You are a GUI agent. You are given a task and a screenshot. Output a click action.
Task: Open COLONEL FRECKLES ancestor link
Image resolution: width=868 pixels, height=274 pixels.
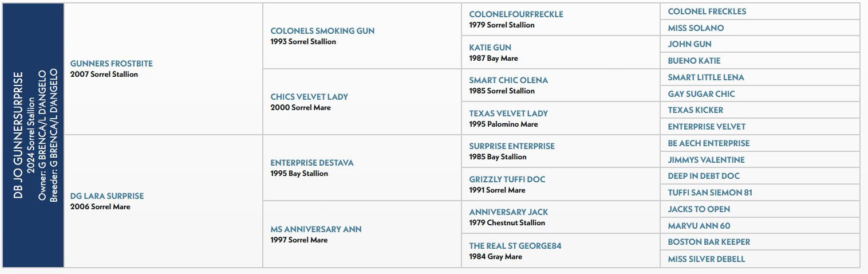click(707, 11)
